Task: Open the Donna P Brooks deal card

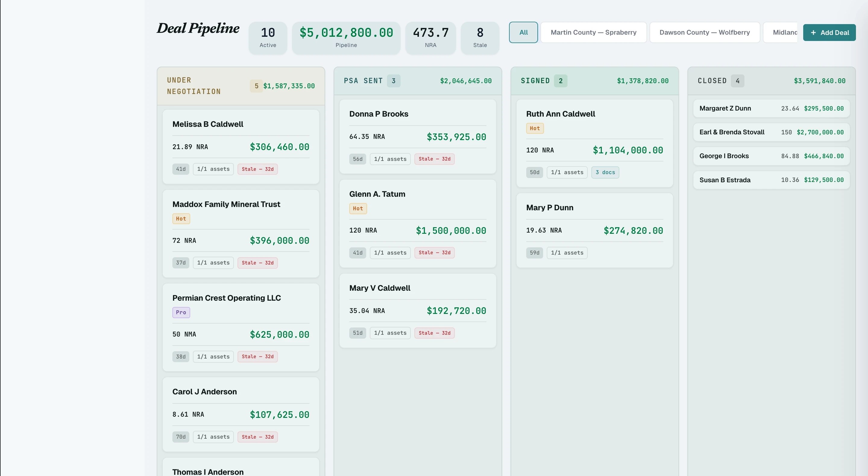Action: point(417,136)
